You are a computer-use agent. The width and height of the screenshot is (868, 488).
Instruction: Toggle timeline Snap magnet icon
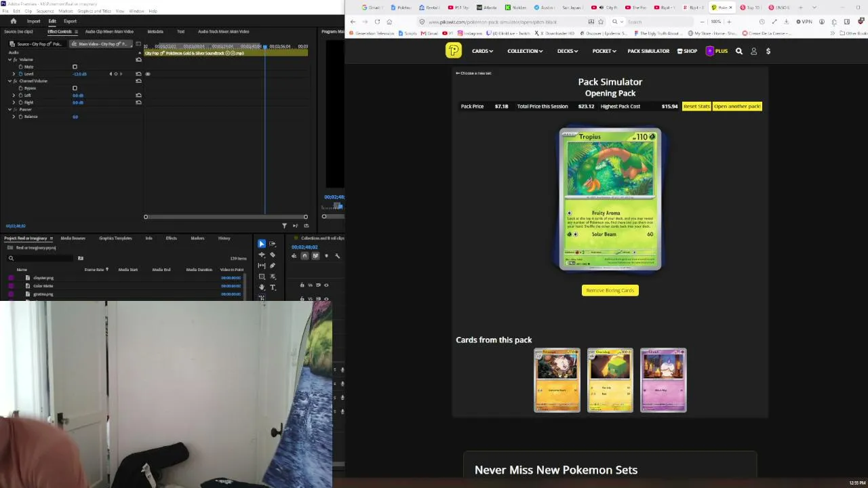coord(304,256)
